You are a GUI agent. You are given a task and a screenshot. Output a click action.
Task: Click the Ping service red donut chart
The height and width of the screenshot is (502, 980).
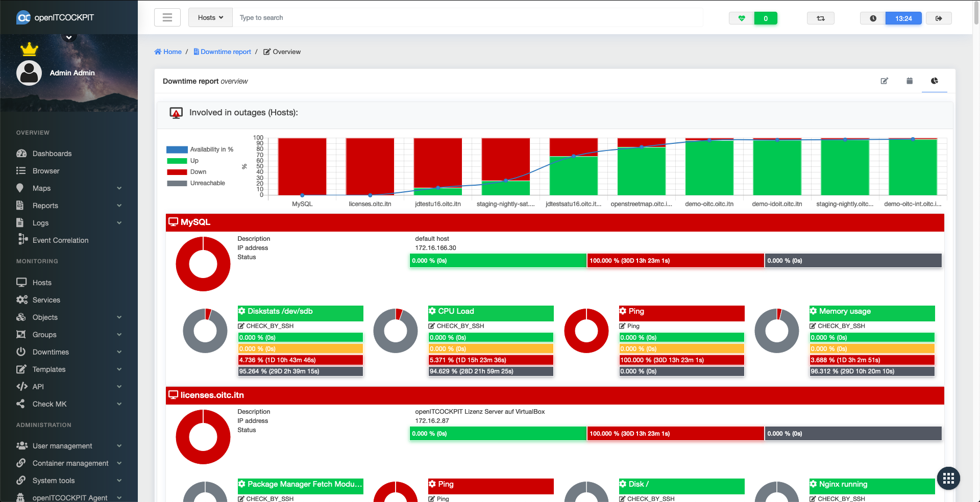(x=586, y=331)
